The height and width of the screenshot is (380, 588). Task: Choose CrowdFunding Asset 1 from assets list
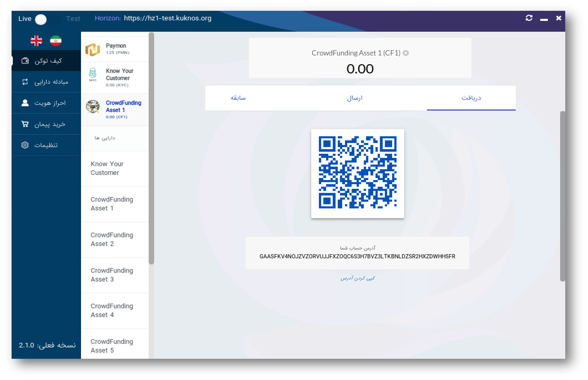(115, 204)
